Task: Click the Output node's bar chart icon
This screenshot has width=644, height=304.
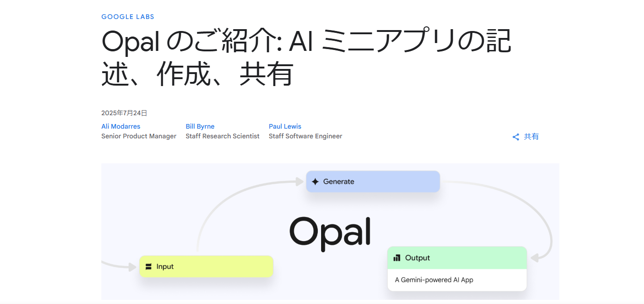Action: tap(397, 258)
